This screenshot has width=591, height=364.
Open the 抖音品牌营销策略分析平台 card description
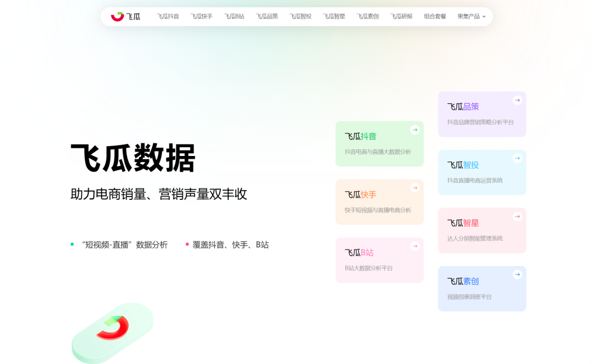point(480,122)
